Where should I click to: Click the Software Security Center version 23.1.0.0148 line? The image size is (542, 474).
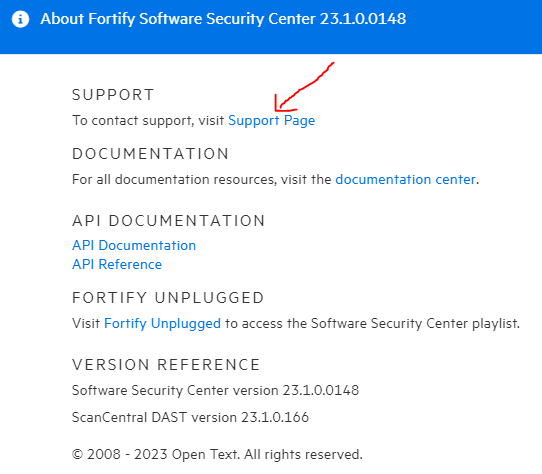215,391
